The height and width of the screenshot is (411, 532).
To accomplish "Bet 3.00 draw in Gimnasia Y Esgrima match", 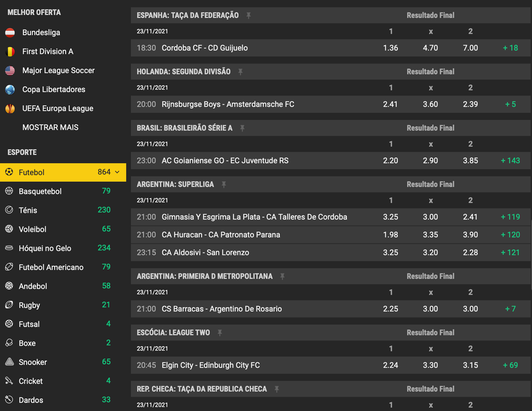I will pyautogui.click(x=430, y=217).
